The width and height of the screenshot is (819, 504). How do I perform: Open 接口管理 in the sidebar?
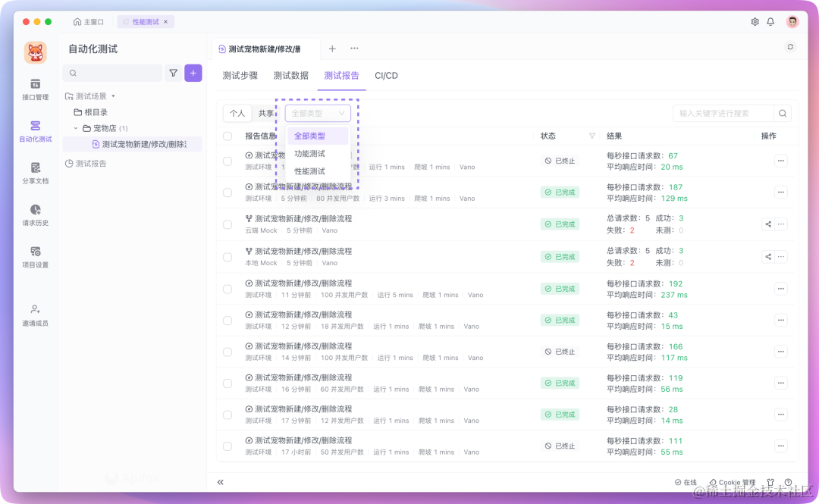(x=35, y=89)
